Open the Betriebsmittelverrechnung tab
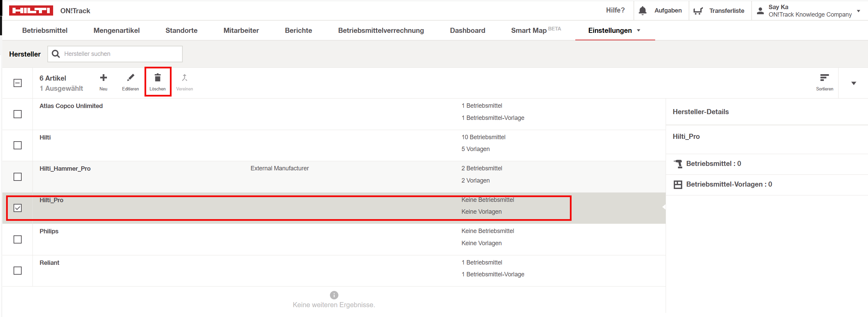 381,30
